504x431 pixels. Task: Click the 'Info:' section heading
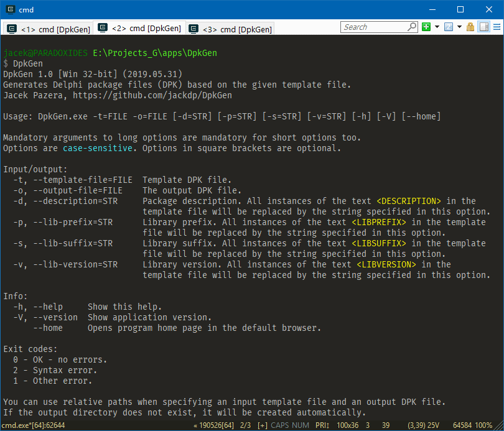pyautogui.click(x=16, y=296)
